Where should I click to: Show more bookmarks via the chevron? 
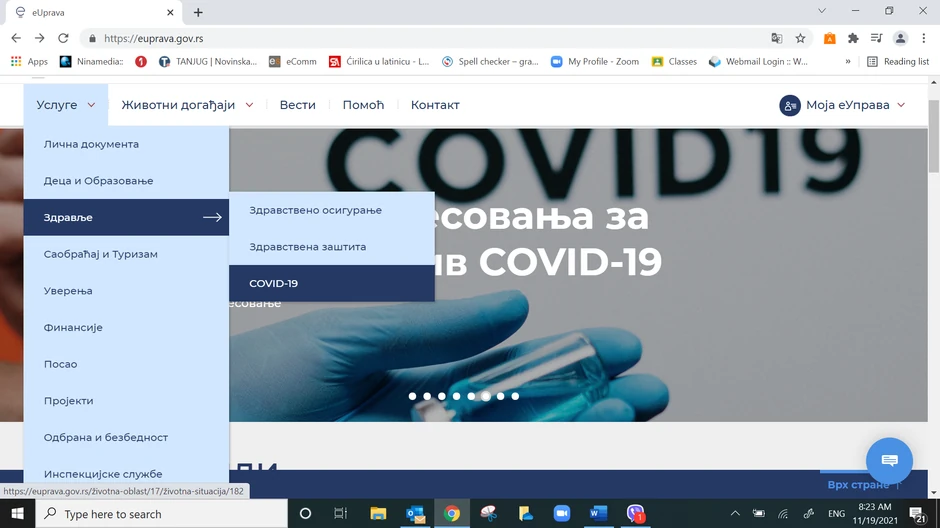tap(848, 62)
